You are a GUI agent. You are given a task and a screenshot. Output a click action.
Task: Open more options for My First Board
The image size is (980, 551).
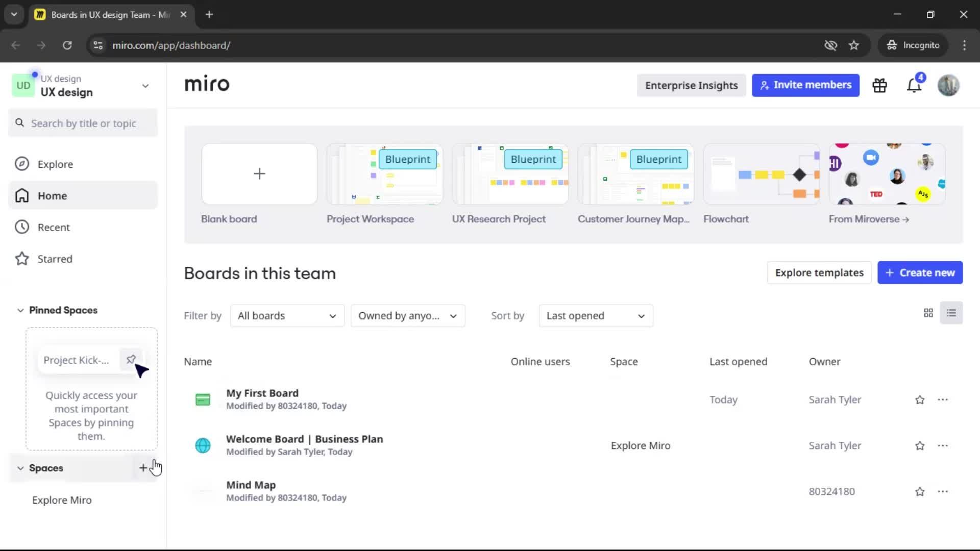tap(943, 399)
